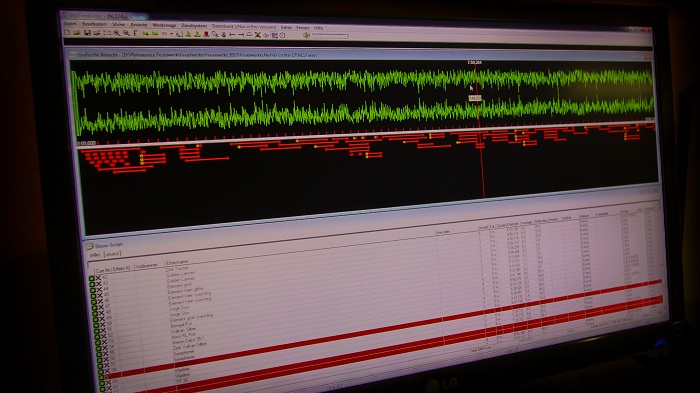This screenshot has width=700, height=393.
Task: Click the Effektname column header
Action: tap(177, 262)
